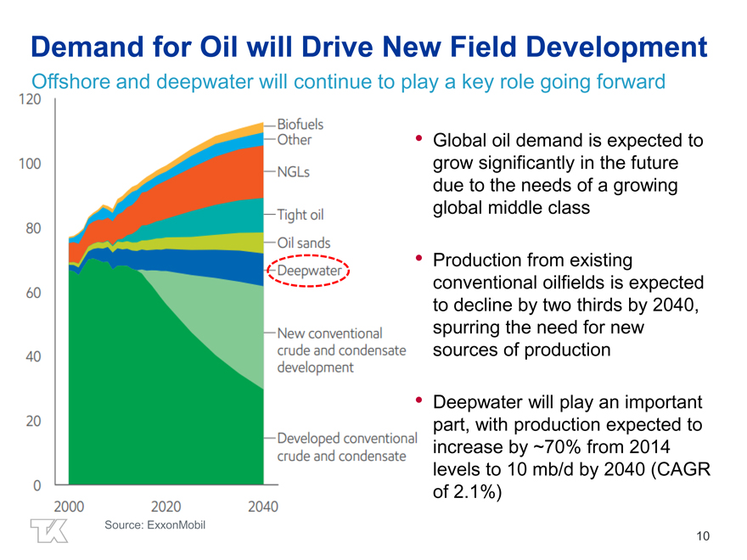Click the page number 10
The width and height of the screenshot is (747, 560).
[x=702, y=535]
